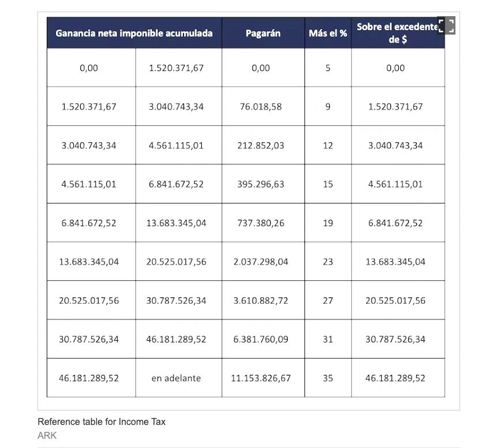This screenshot has width=486, height=448.
Task: Click the "Reference table for Income Tax" caption
Action: pyautogui.click(x=101, y=422)
